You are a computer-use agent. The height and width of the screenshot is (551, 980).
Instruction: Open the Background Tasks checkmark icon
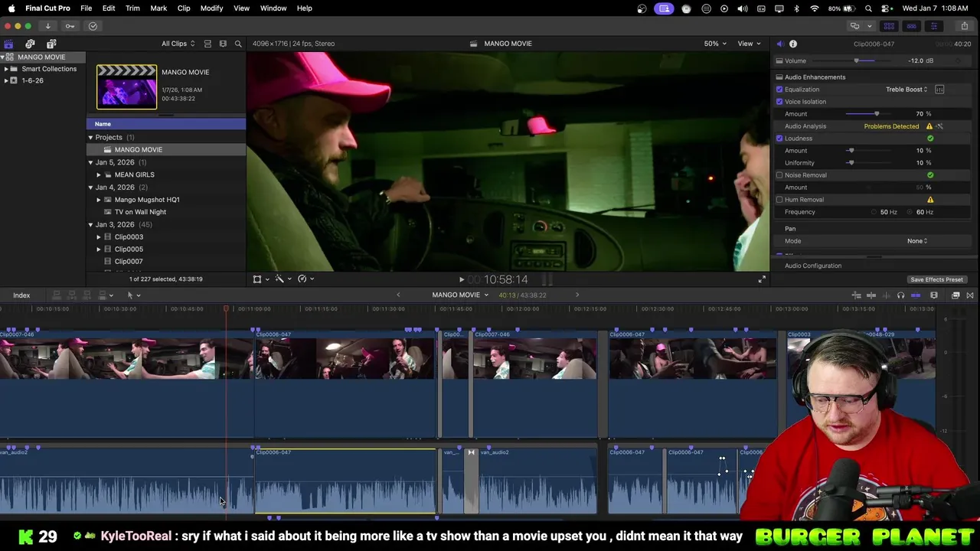pyautogui.click(x=93, y=26)
